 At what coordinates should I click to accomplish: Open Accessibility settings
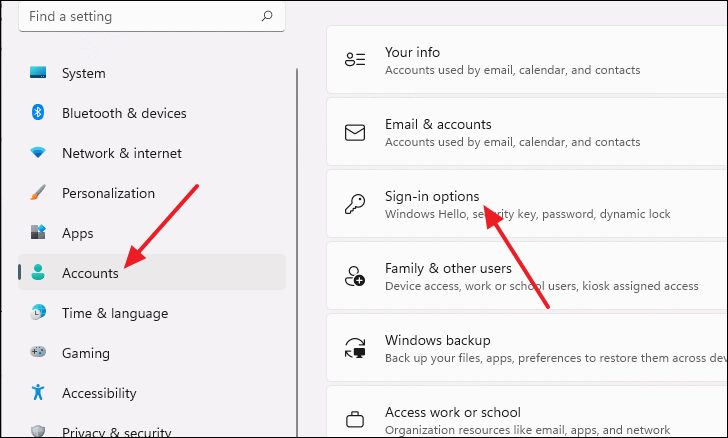[152, 392]
